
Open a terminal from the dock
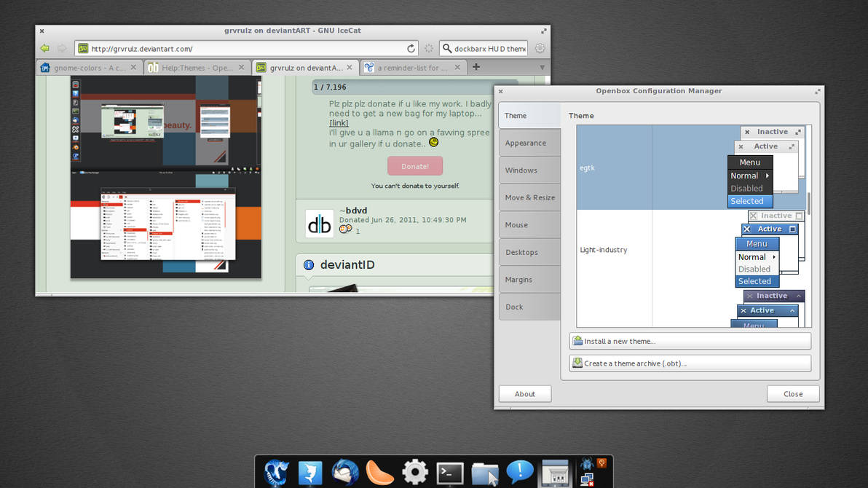point(449,472)
